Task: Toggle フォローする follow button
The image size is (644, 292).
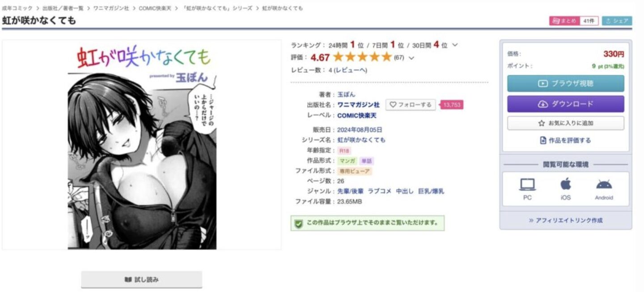Action: [x=411, y=104]
